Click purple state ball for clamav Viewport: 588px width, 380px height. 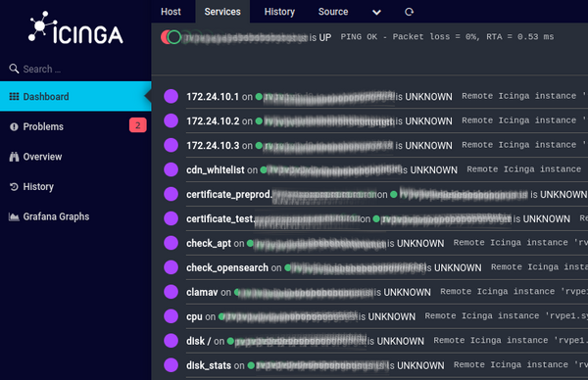pos(171,292)
